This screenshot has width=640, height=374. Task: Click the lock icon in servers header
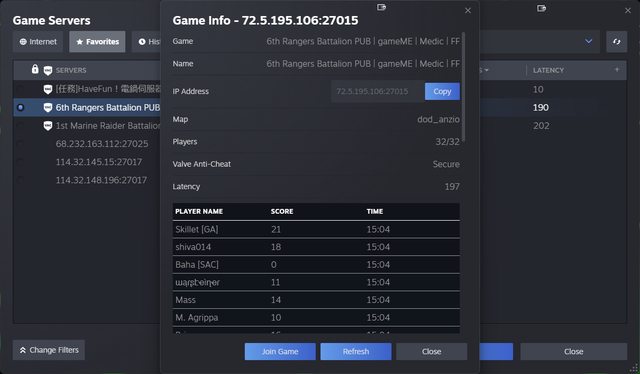click(x=35, y=69)
